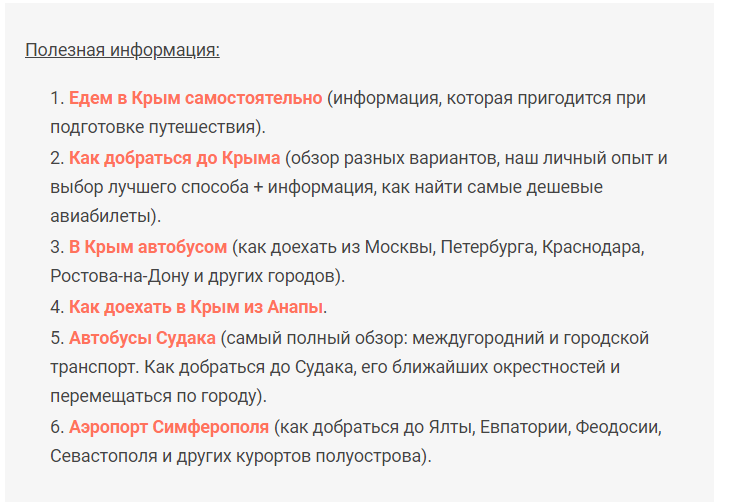
Task: Click the word 'авиабилеты)' in item two
Action: pyautogui.click(x=103, y=216)
